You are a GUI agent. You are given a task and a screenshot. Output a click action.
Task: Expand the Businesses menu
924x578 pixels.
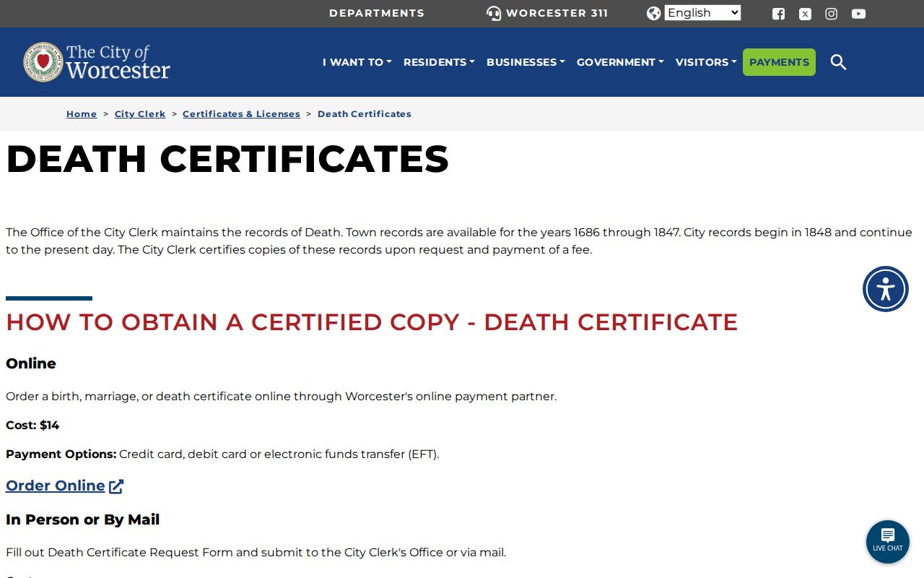526,62
